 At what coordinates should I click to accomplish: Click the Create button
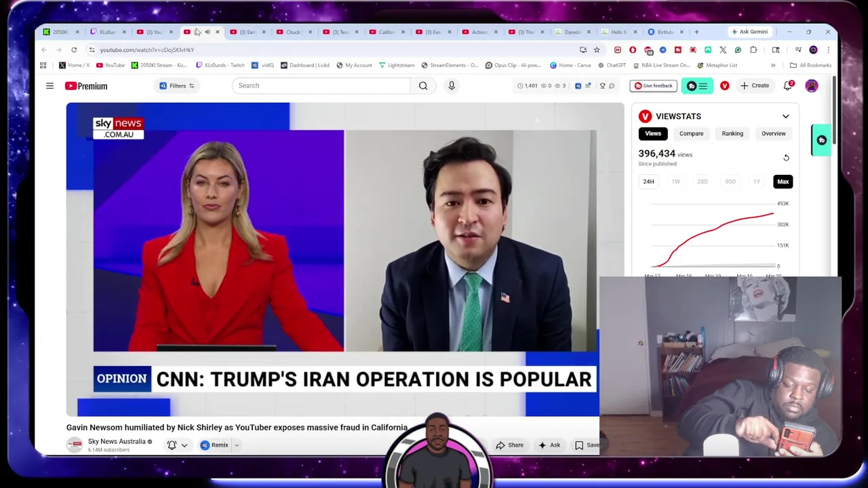coord(755,85)
